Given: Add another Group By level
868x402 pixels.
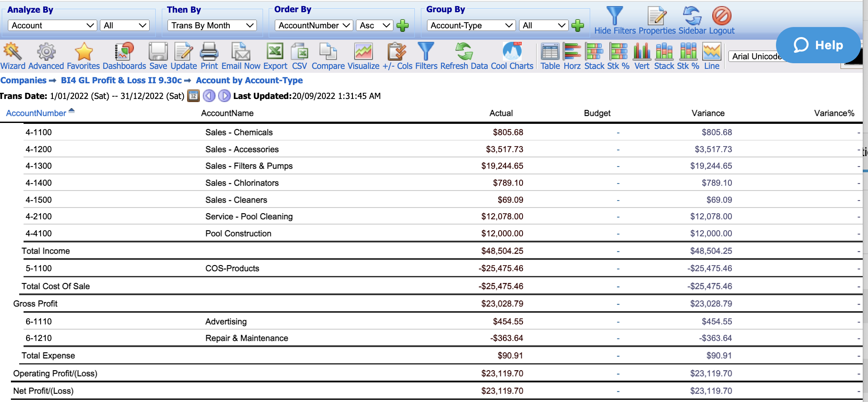Looking at the screenshot, I should (x=578, y=25).
